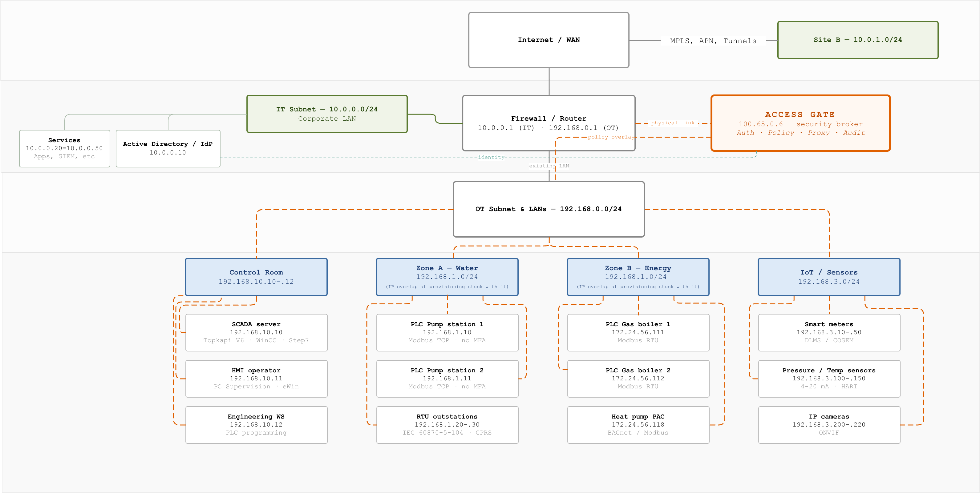This screenshot has width=980, height=493.
Task: Click the 'policy overlay' edge label
Action: 611,137
